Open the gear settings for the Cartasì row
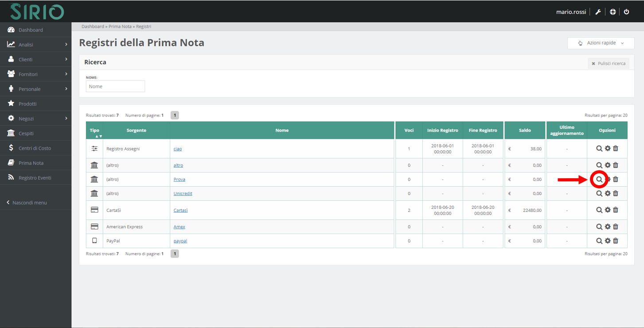 pyautogui.click(x=608, y=210)
